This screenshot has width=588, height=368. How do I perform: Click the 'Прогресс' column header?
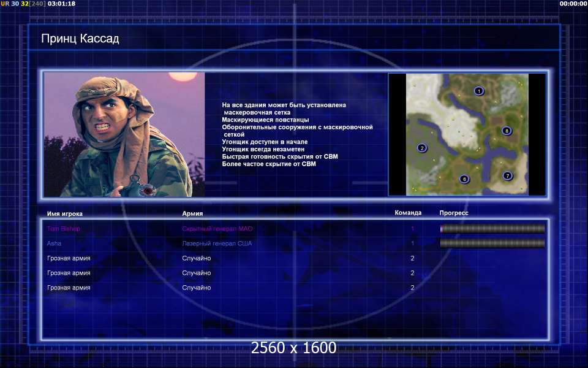pos(454,213)
